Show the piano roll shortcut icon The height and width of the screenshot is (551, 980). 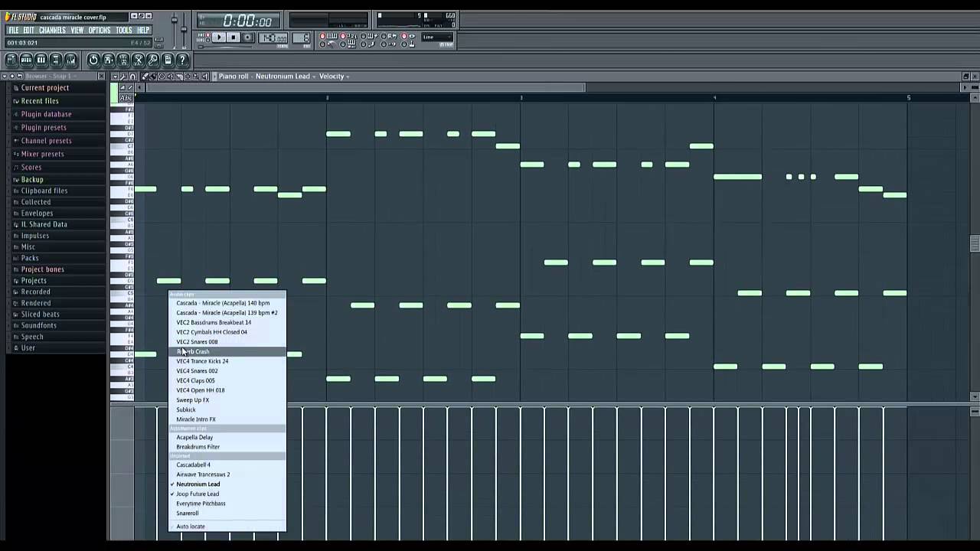pyautogui.click(x=41, y=60)
